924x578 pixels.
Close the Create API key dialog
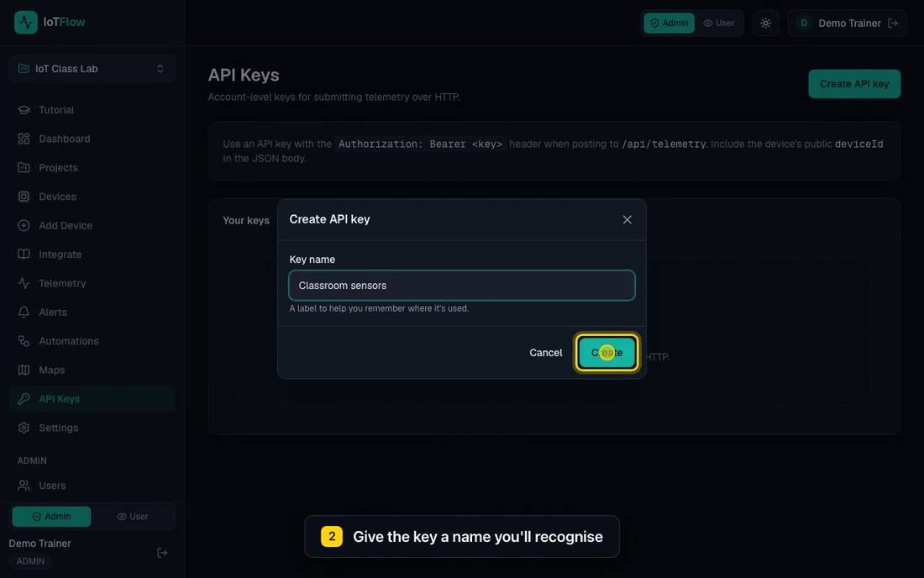click(627, 219)
